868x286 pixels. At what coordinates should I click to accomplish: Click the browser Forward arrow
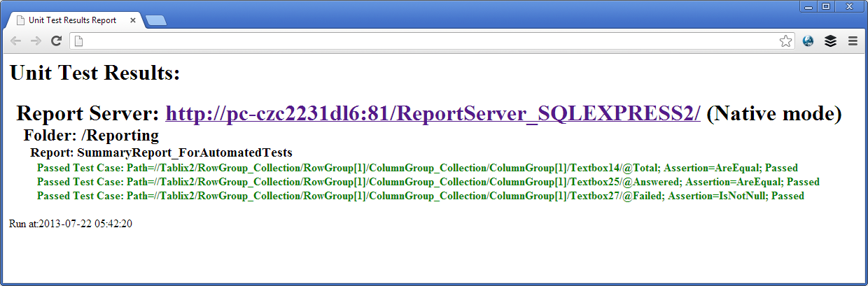pyautogui.click(x=36, y=41)
